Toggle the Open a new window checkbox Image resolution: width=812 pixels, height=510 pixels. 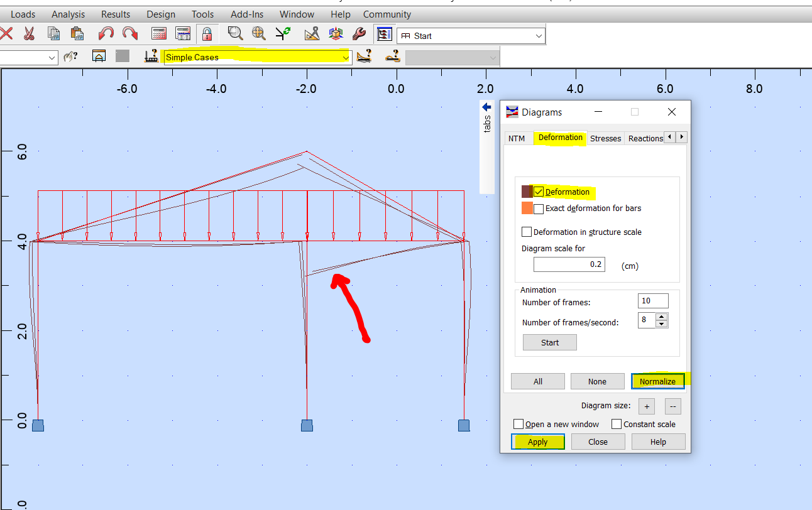[518, 424]
